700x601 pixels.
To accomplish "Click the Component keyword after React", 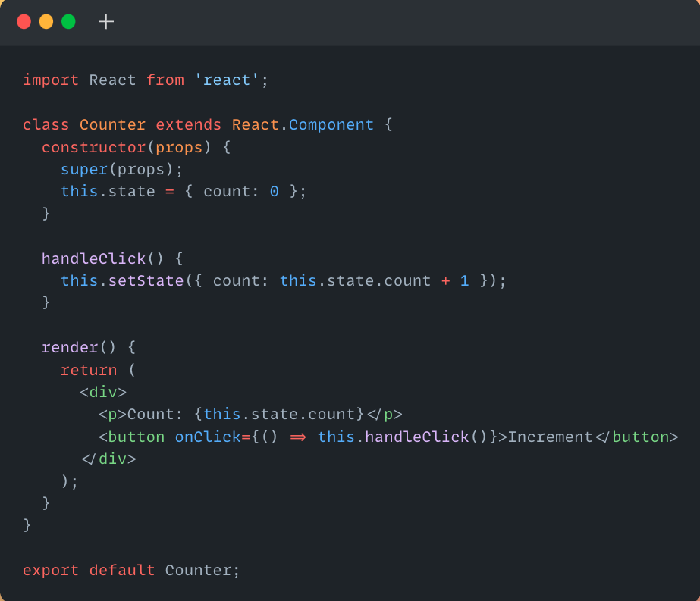I will (331, 125).
